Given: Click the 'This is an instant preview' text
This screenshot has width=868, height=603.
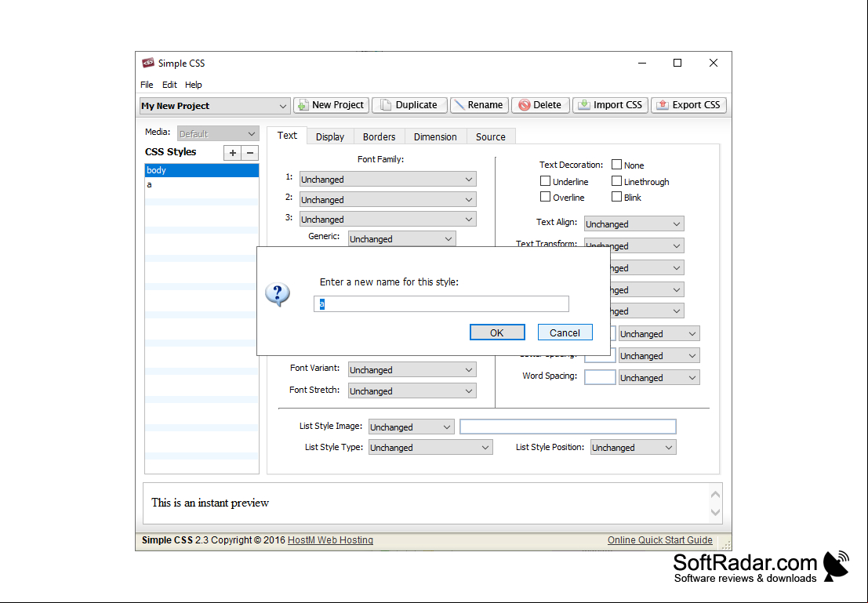Looking at the screenshot, I should click(x=210, y=503).
